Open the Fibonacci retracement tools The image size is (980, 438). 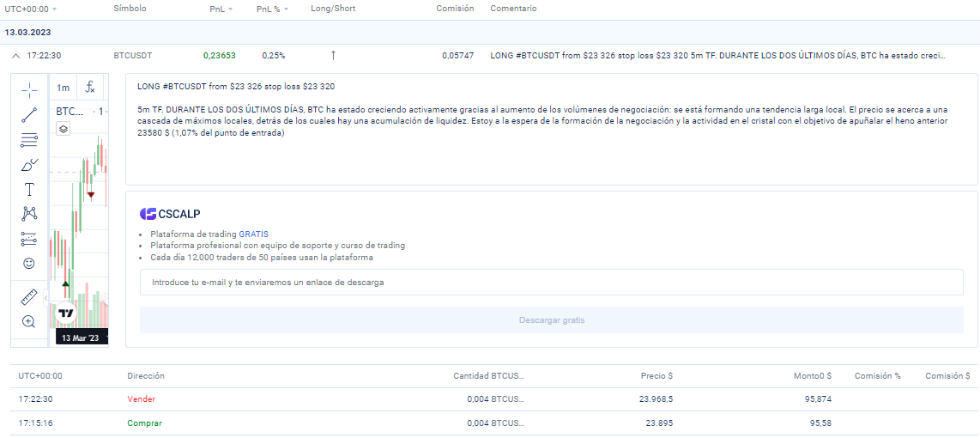click(x=29, y=140)
